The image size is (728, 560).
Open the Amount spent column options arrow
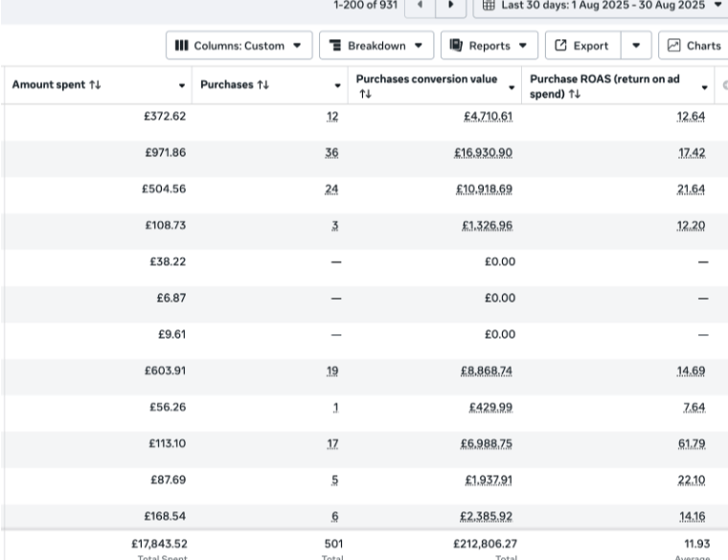[182, 86]
